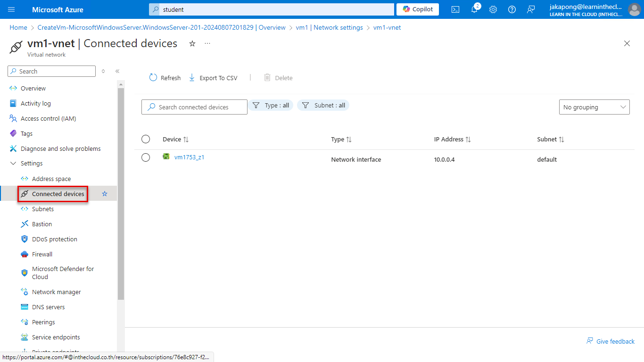Open the vm1753_z1 device link
The width and height of the screenshot is (644, 362).
click(x=189, y=157)
